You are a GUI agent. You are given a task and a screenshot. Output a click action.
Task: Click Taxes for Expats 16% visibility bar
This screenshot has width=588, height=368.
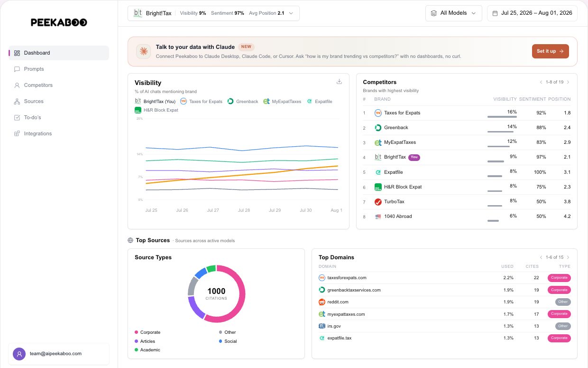click(x=502, y=117)
